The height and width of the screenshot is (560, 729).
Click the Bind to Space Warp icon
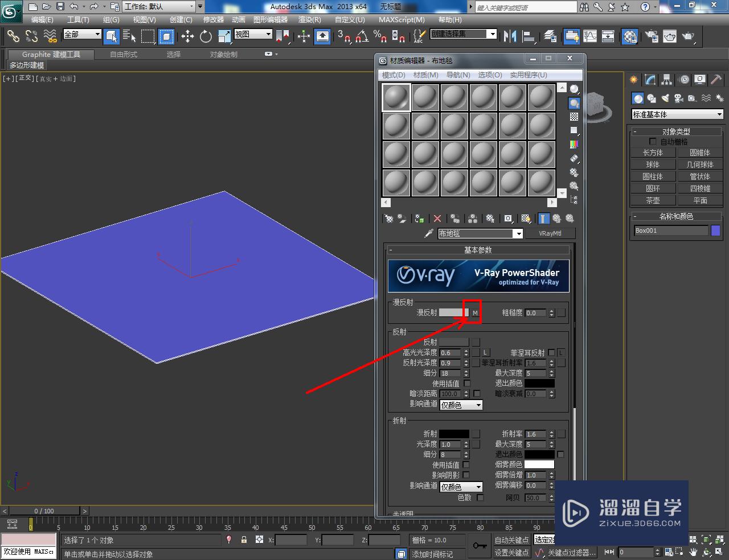pyautogui.click(x=50, y=36)
